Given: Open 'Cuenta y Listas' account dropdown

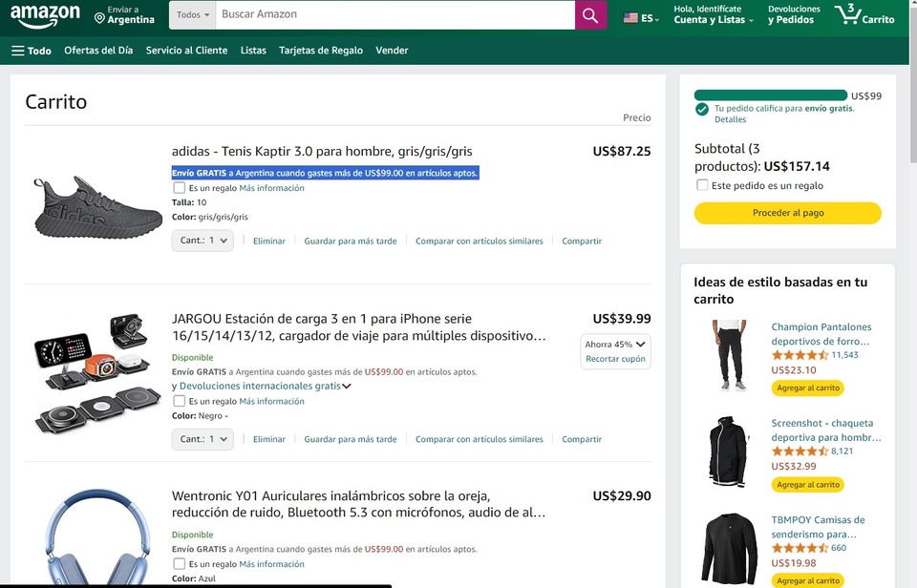Looking at the screenshot, I should click(714, 14).
